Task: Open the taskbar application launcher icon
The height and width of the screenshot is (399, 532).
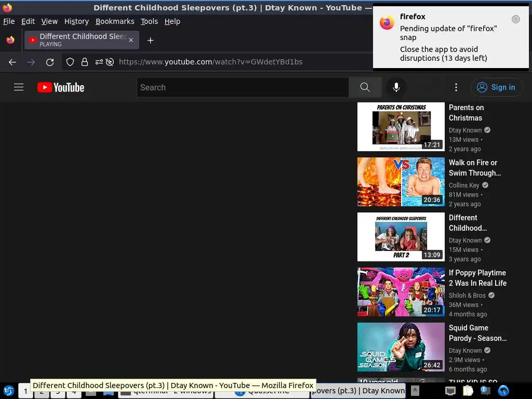Action: [8, 391]
